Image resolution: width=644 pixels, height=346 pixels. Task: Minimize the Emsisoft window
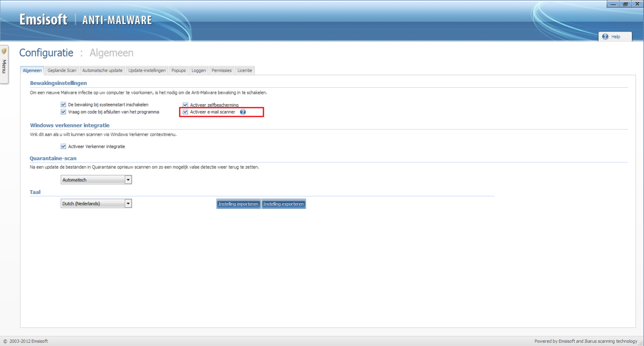(x=613, y=4)
